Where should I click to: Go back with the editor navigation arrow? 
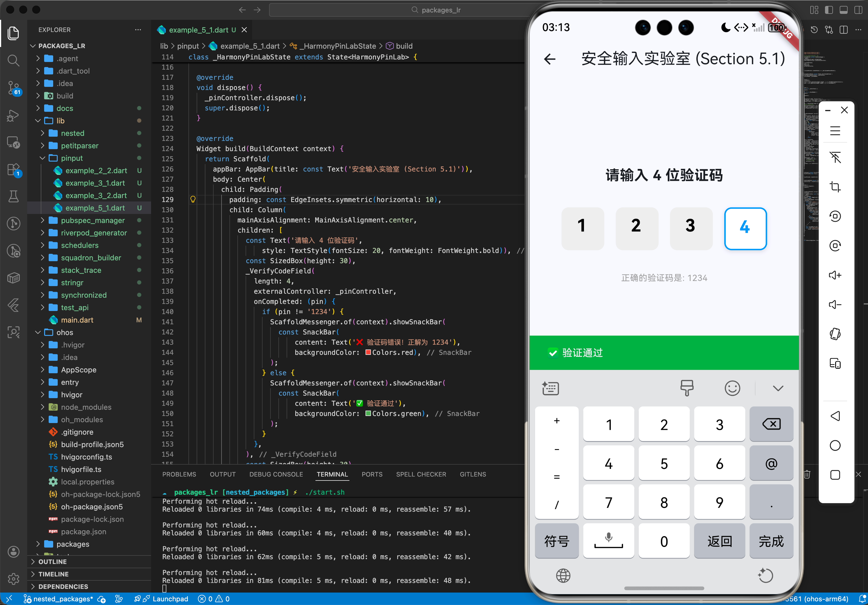(242, 10)
